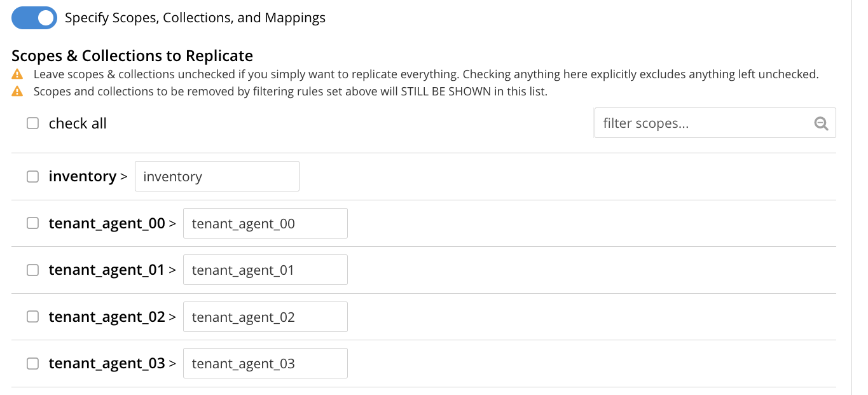Screen dimensions: 868x395
Task: Click the warning icon beside filtering rules note
Action: pos(16,91)
